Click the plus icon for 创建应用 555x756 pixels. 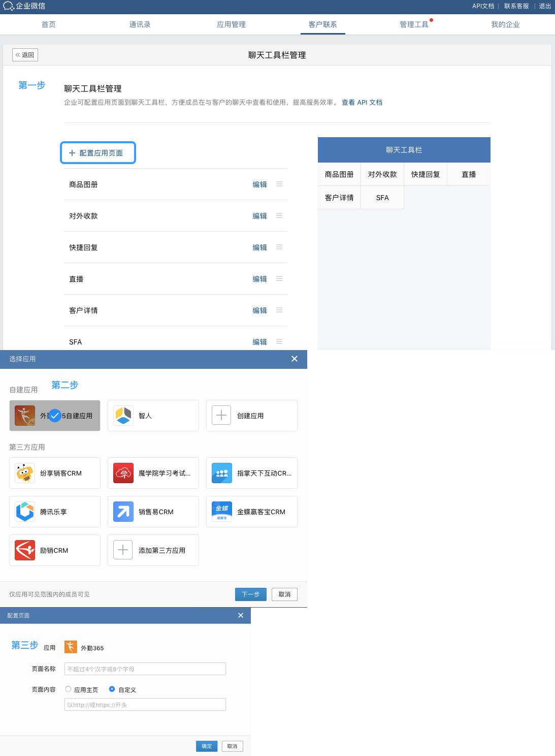point(221,416)
